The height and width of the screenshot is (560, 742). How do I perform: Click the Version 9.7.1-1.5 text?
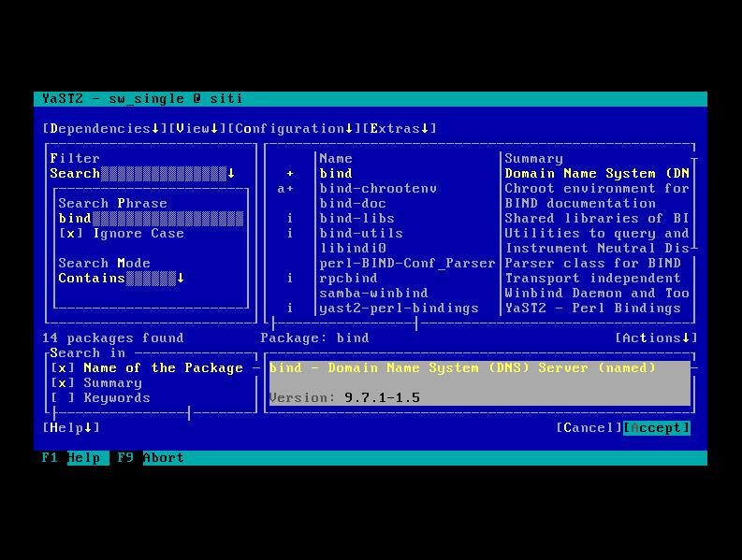click(x=344, y=397)
